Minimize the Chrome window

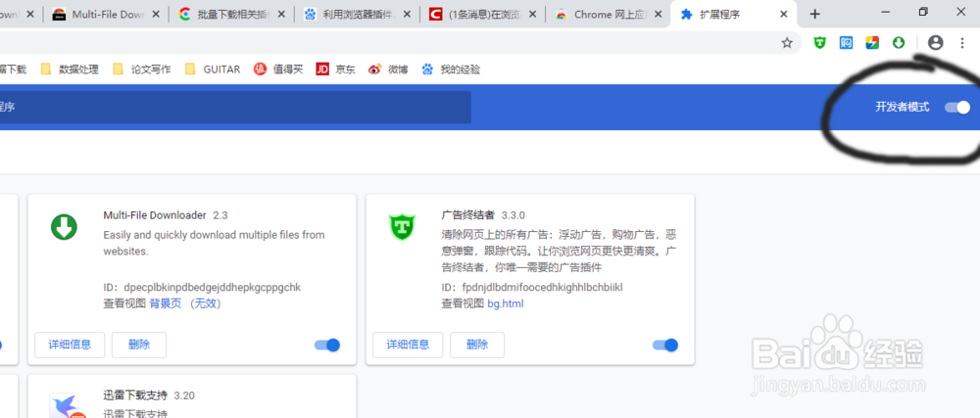[x=885, y=13]
